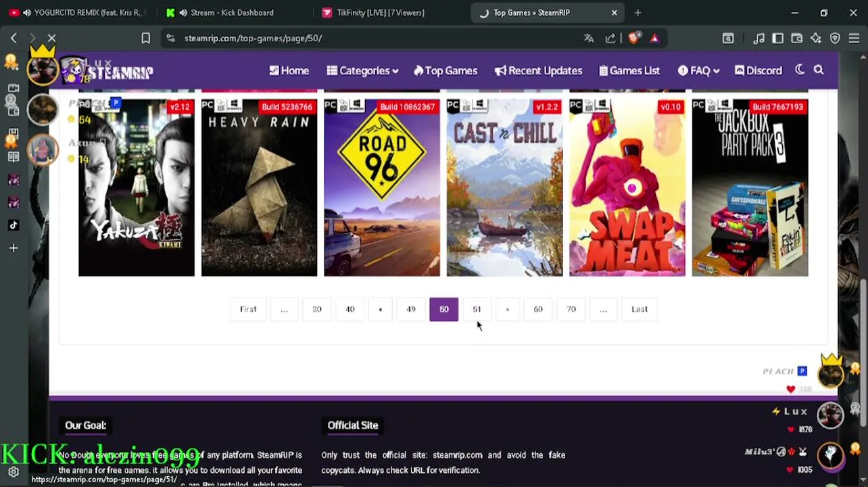The image size is (868, 487).
Task: Open the search magnifier on the SteamRIP navbar
Action: pos(819,70)
